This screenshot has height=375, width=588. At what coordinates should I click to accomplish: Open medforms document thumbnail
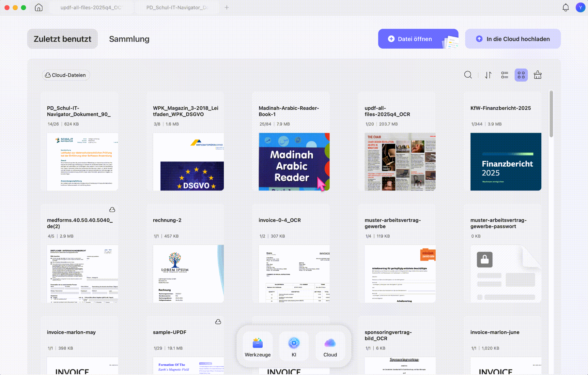[82, 274]
